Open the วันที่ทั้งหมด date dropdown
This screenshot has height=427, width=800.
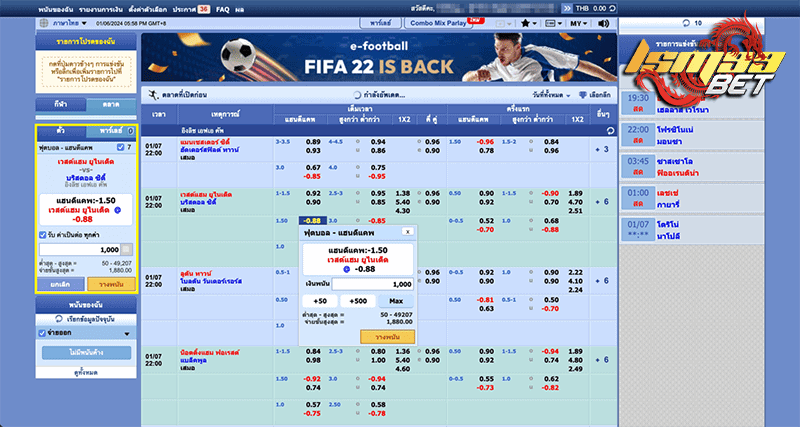(551, 95)
